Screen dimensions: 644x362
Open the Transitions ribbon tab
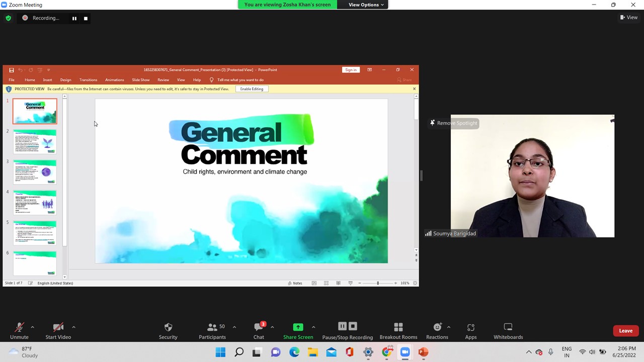88,80
